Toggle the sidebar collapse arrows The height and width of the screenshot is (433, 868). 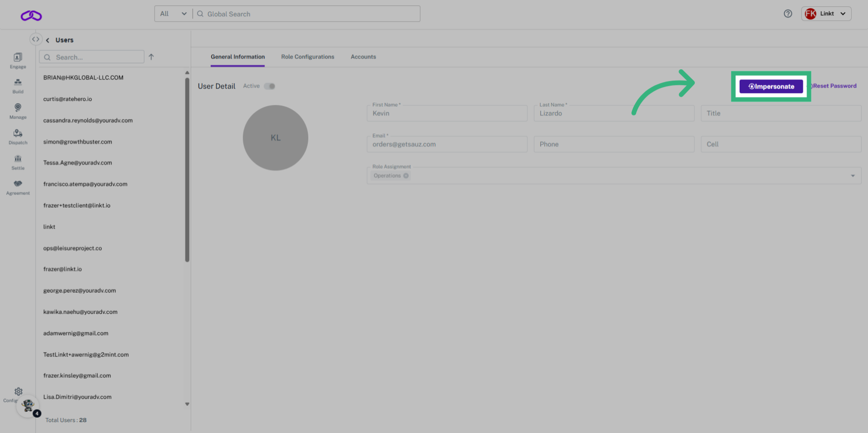click(36, 39)
